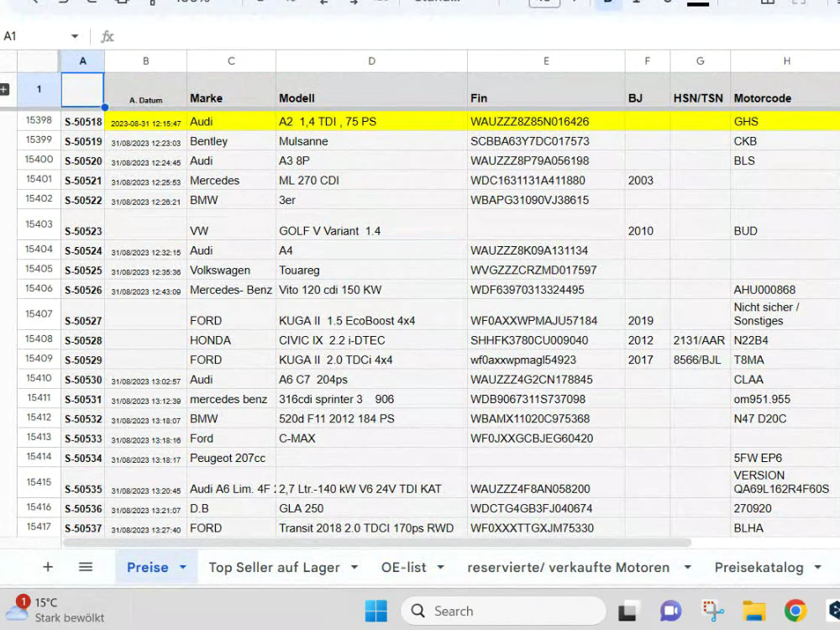Select the T8MA motorcode cell
Viewport: 840px width, 630px height.
pyautogui.click(x=785, y=360)
